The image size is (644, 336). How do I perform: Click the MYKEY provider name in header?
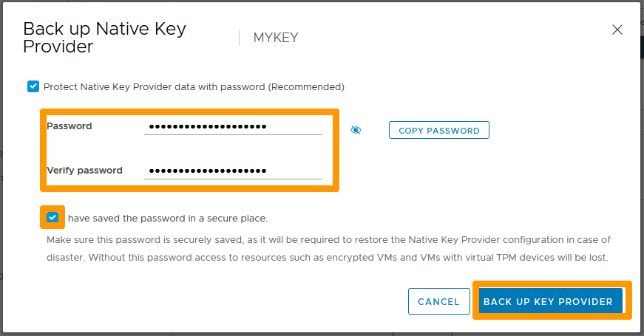(276, 38)
